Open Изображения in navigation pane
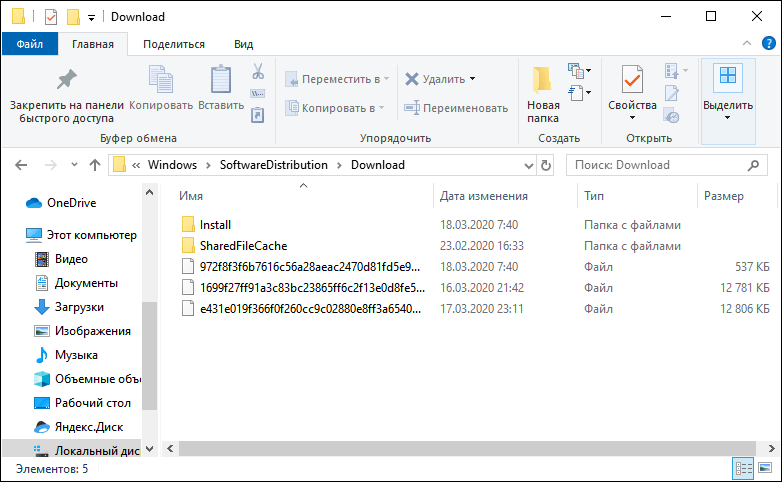This screenshot has width=782, height=482. pyautogui.click(x=93, y=330)
